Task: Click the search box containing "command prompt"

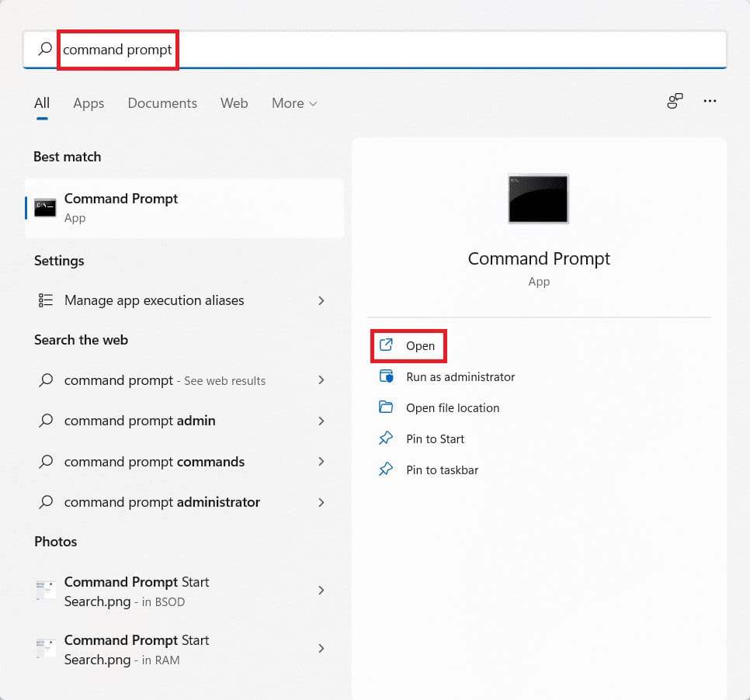Action: coord(375,50)
